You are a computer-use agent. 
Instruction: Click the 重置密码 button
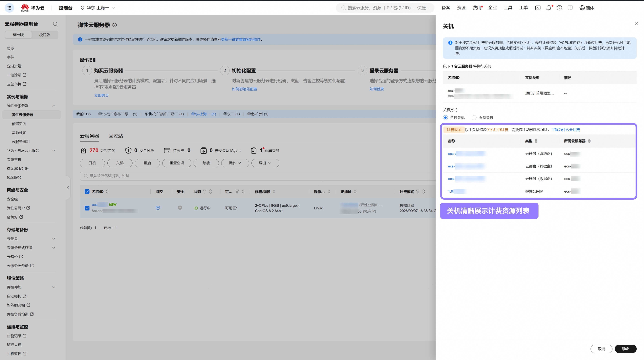click(x=177, y=163)
